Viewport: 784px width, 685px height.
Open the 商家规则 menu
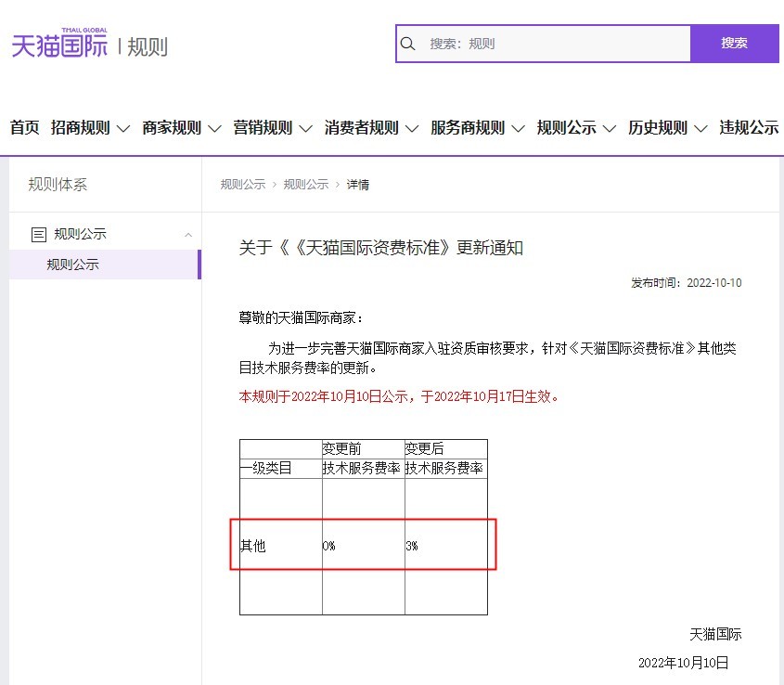click(x=172, y=127)
